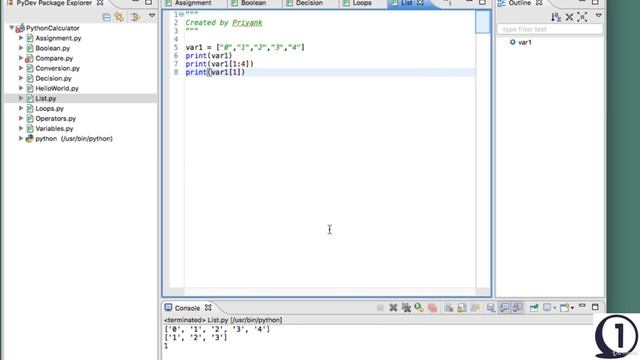Expand the List.py tree node
Viewport: 640px width, 360px height.
pos(21,98)
